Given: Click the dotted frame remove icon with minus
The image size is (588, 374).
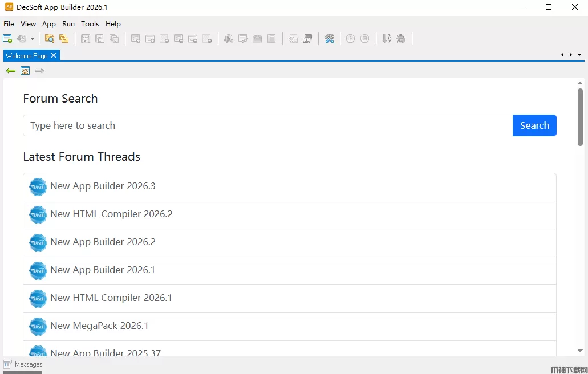Looking at the screenshot, I should 207,38.
